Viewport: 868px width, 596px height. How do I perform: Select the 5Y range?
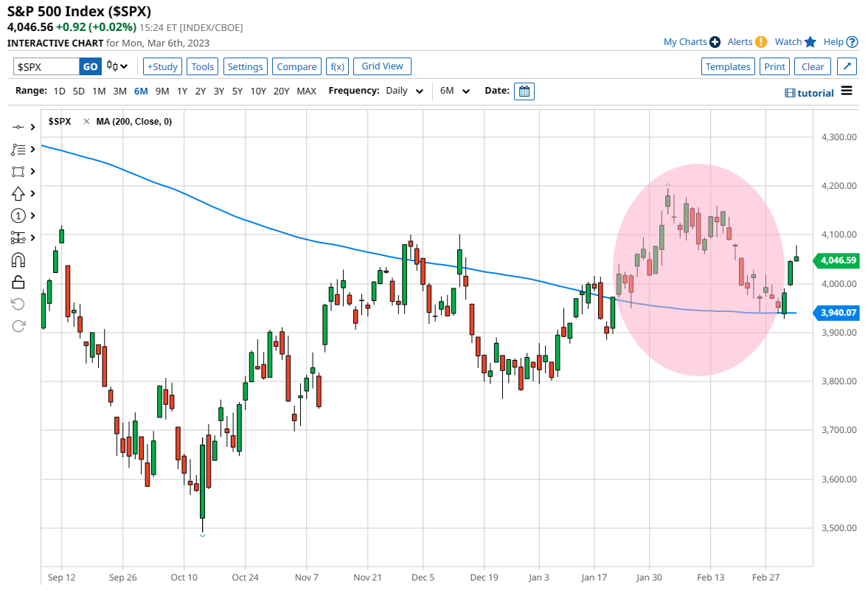click(237, 91)
